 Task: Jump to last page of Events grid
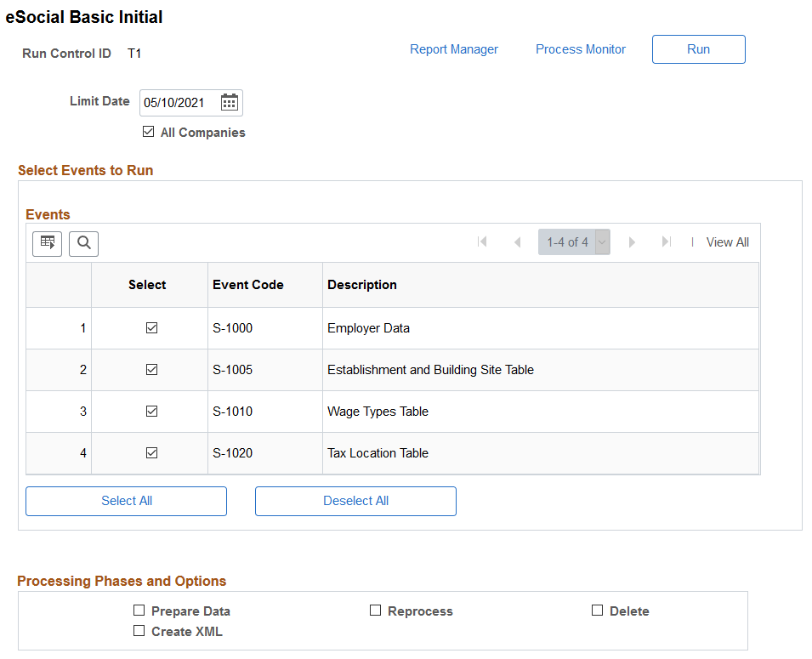pyautogui.click(x=667, y=242)
